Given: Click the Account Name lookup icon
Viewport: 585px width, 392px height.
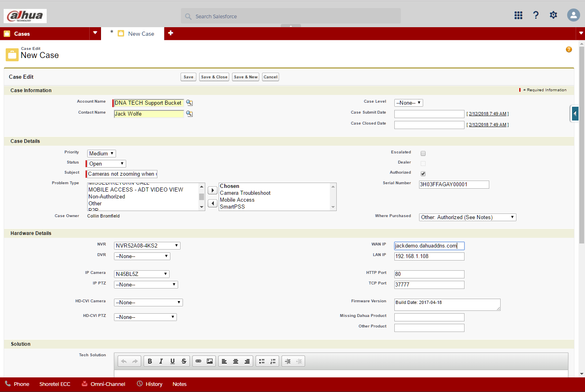Looking at the screenshot, I should 189,103.
